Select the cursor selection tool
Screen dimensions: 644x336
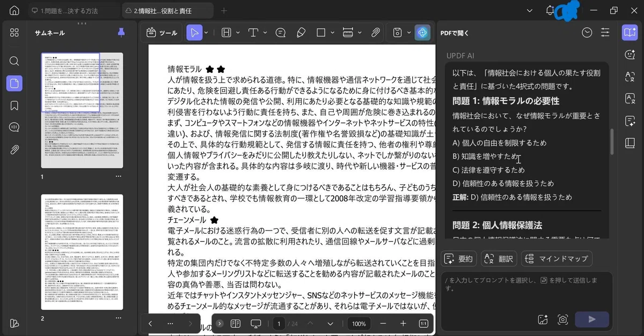[194, 33]
